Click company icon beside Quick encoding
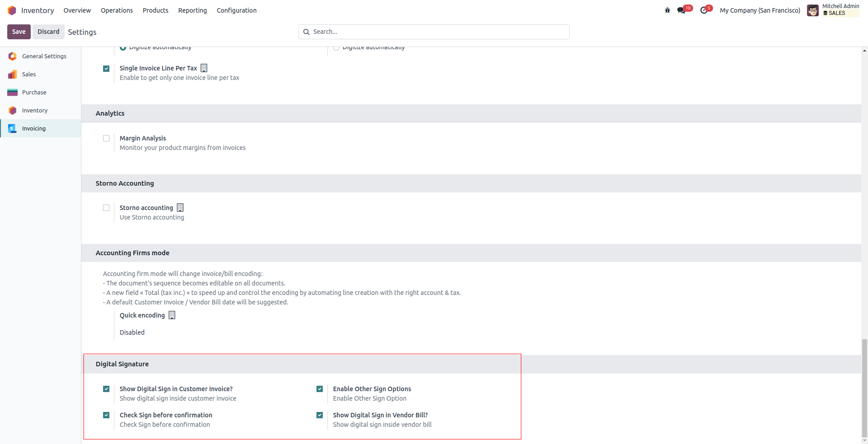The height and width of the screenshot is (444, 868). [x=172, y=315]
